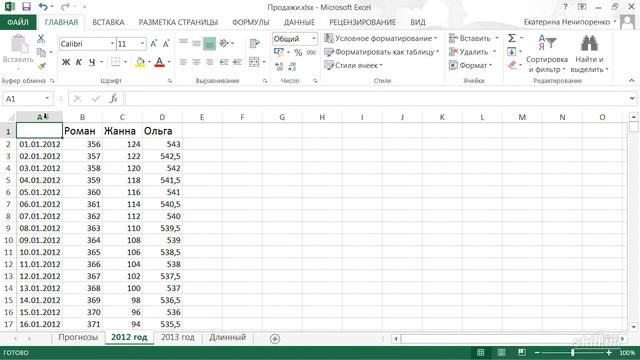The height and width of the screenshot is (360, 640).
Task: Select the cell containing Жанна
Action: (122, 131)
